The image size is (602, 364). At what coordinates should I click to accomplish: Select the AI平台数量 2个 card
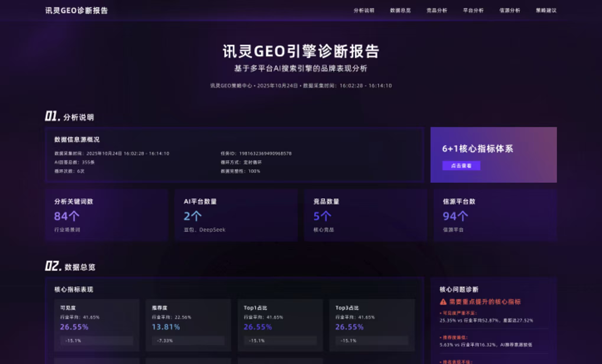pyautogui.click(x=236, y=215)
